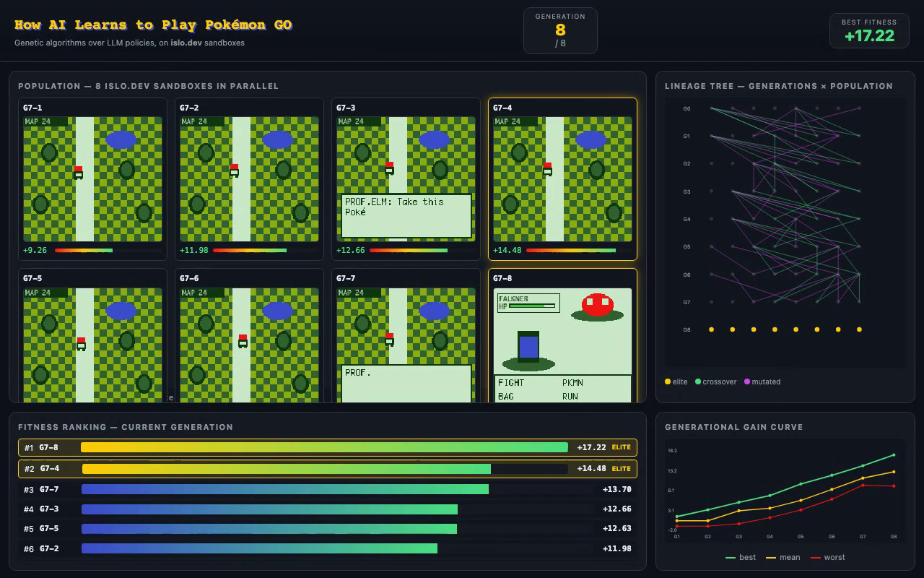Screen dimensions: 924x578
Task: Click the G8 mean point on gain curve
Action: click(894, 472)
